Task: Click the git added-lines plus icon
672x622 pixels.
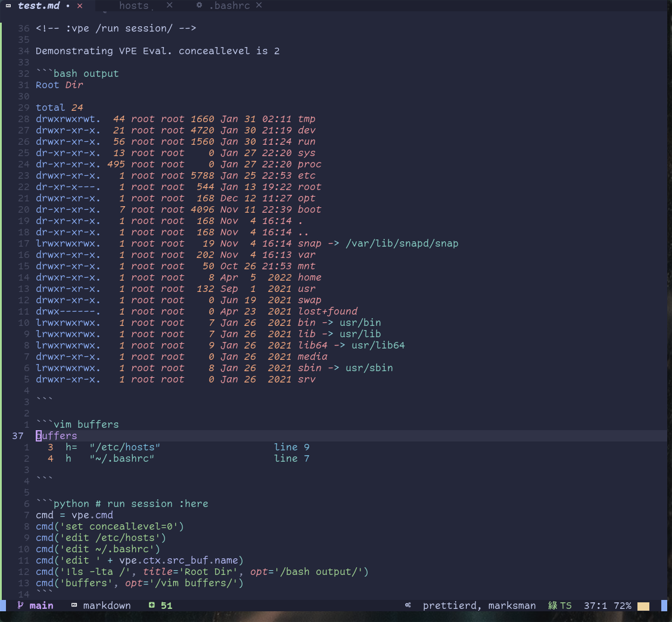Action: click(x=152, y=605)
